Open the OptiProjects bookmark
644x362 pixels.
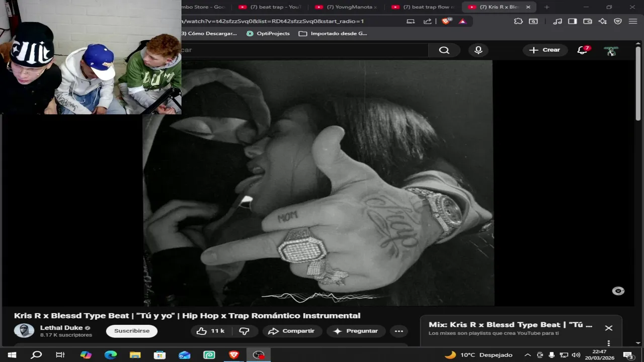point(268,33)
